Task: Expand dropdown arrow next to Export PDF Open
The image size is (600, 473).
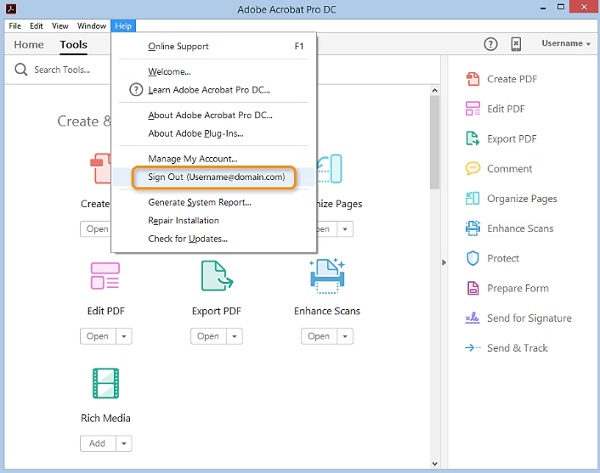Action: pos(235,336)
